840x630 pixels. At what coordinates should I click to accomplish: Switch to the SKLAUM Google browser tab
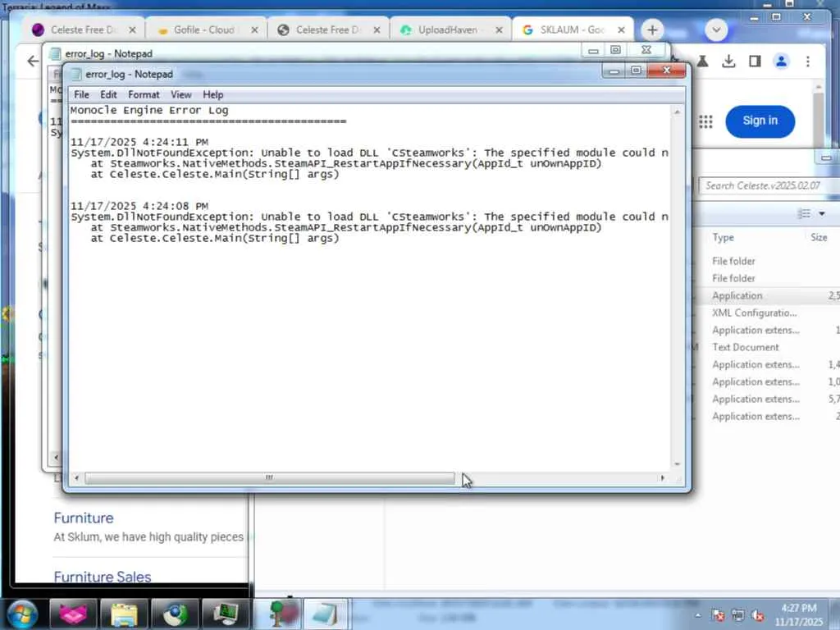point(572,30)
